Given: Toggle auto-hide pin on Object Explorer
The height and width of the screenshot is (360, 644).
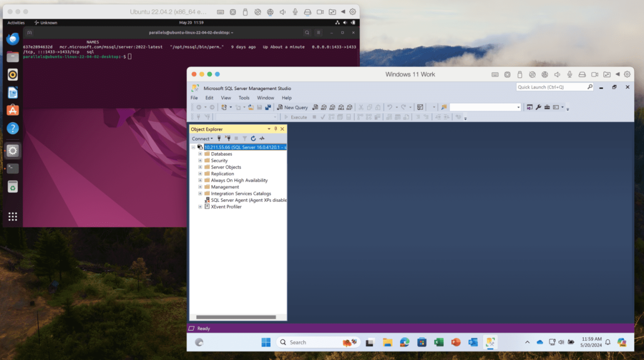Looking at the screenshot, I should (276, 129).
